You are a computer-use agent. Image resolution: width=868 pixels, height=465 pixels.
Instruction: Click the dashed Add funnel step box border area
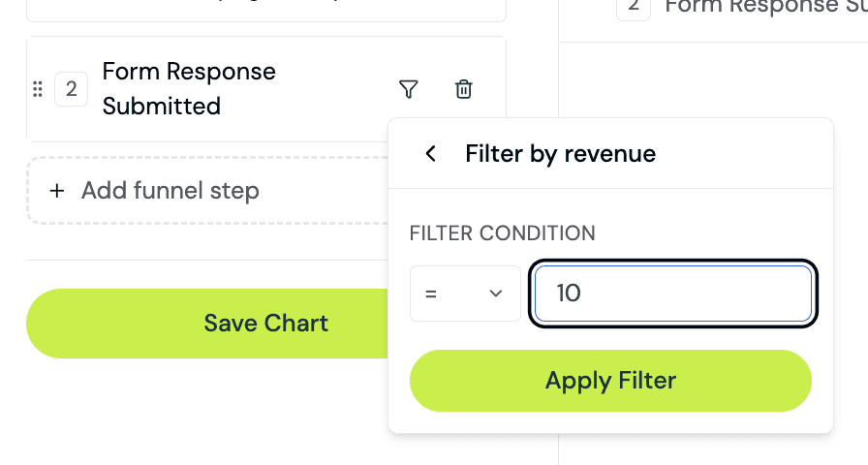207,191
